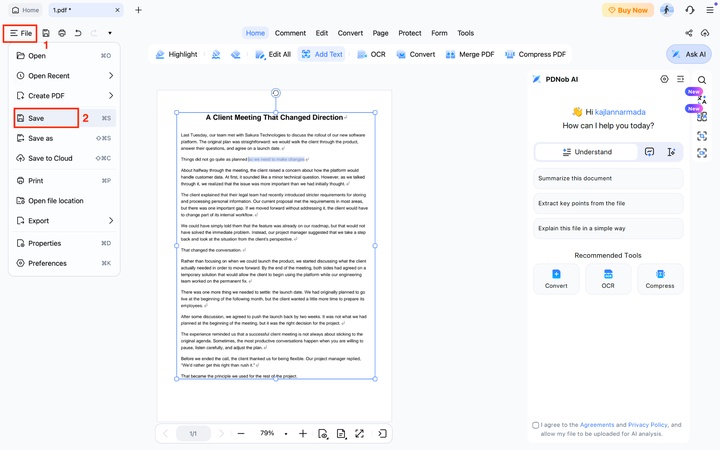Run OCR from the toolbar
The height and width of the screenshot is (450, 720).
point(371,54)
